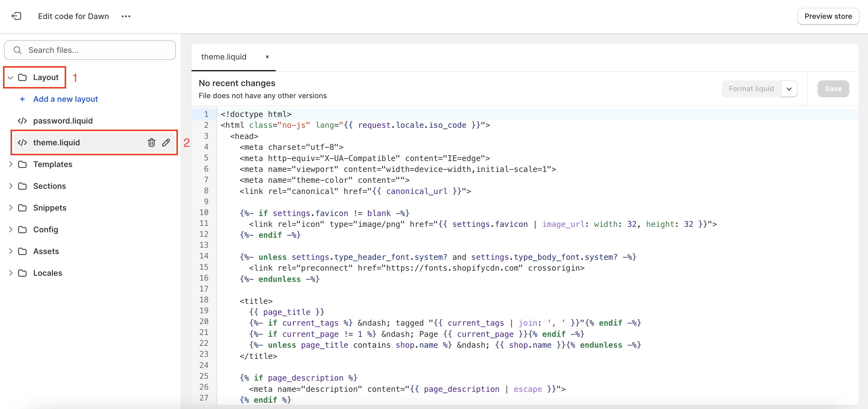Image resolution: width=868 pixels, height=409 pixels.
Task: Delete theme.liquid with the trash icon
Action: 151,143
